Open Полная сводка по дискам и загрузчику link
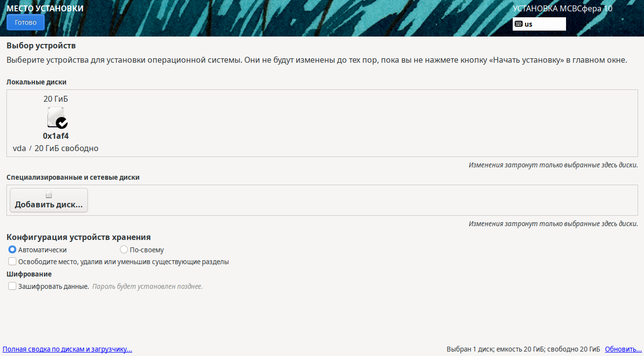 67,349
